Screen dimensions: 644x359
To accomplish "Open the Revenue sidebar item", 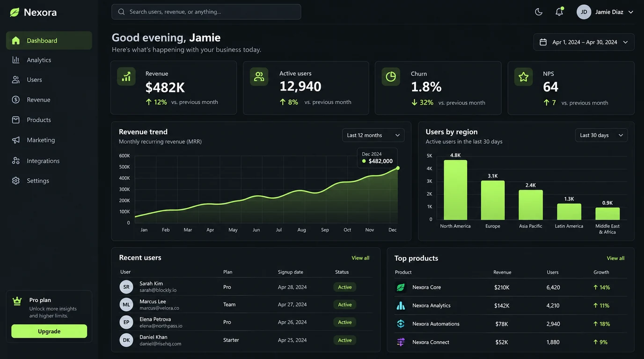I will (x=49, y=100).
